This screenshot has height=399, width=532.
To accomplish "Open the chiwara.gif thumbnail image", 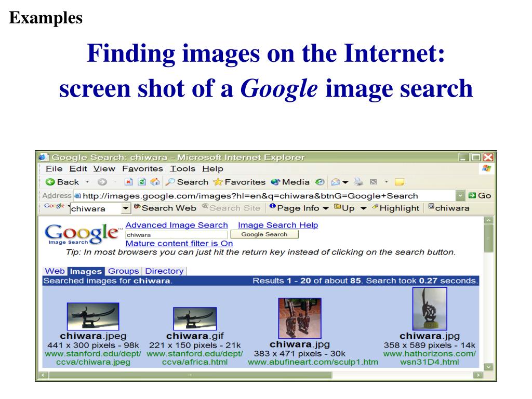I will point(195,318).
